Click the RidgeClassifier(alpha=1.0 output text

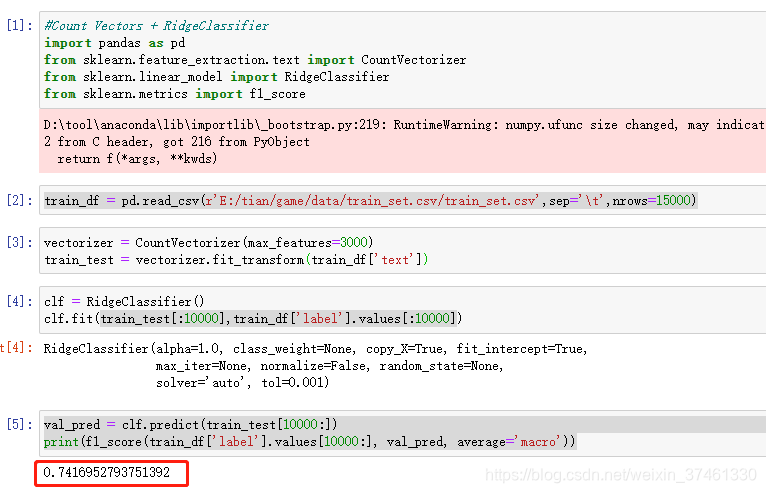tap(316, 365)
